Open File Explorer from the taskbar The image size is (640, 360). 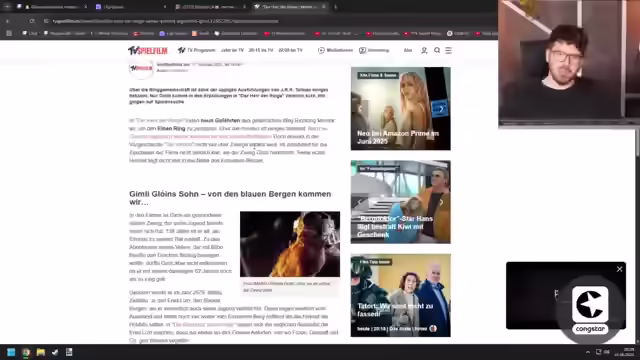point(40,352)
